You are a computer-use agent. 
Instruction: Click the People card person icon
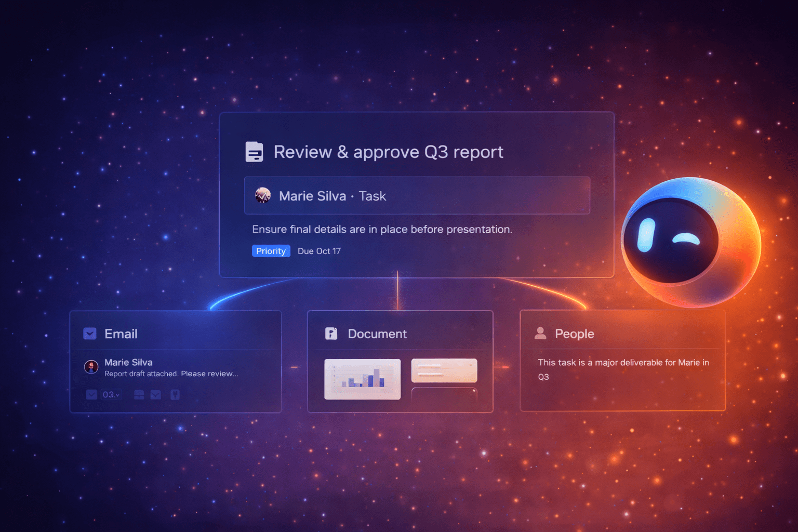540,333
